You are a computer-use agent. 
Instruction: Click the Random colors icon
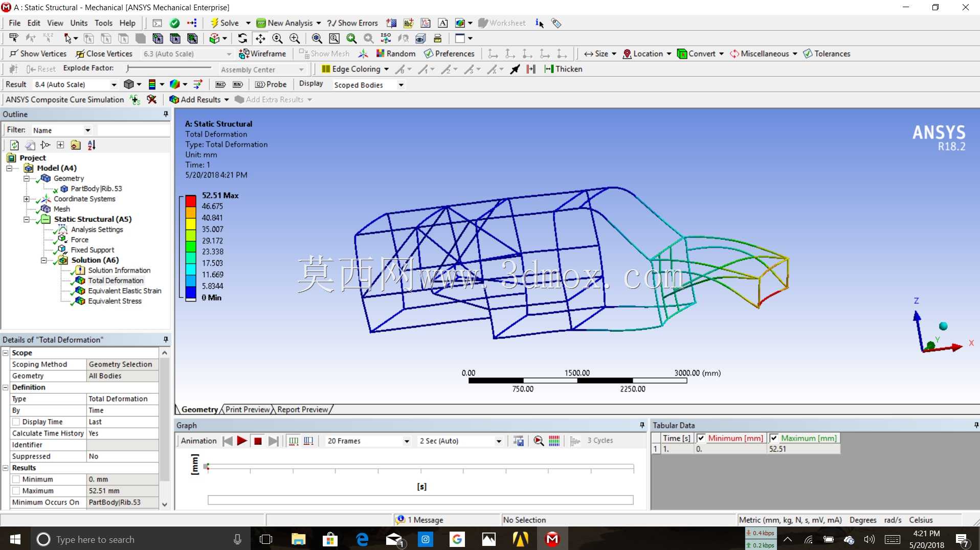pyautogui.click(x=395, y=54)
